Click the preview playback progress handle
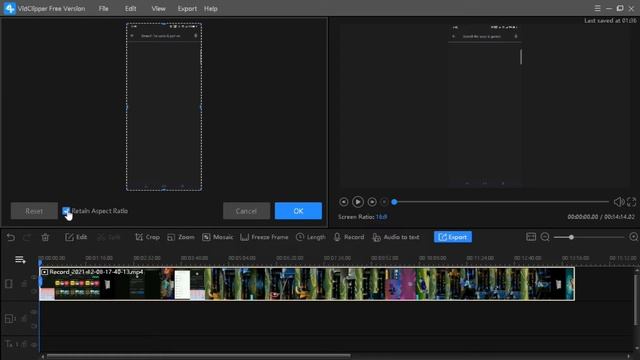The width and height of the screenshot is (640, 360). tap(394, 202)
